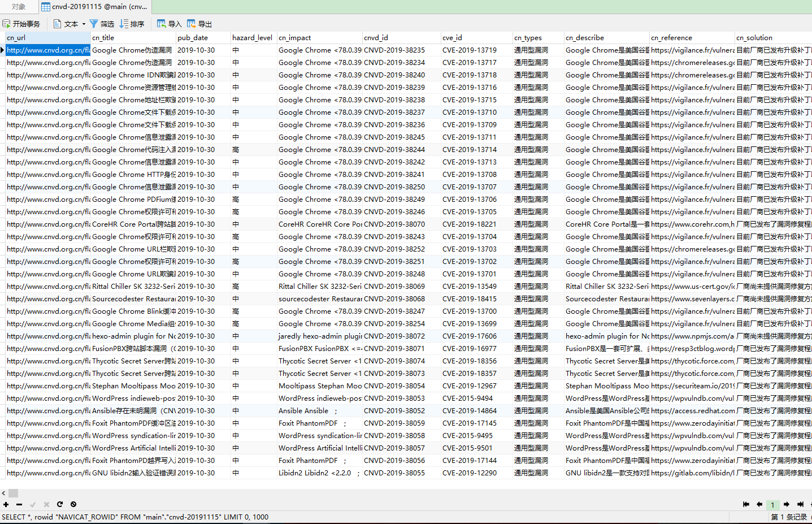Select cell CVE-2019-18221
The width and height of the screenshot is (812, 524).
[x=477, y=224]
